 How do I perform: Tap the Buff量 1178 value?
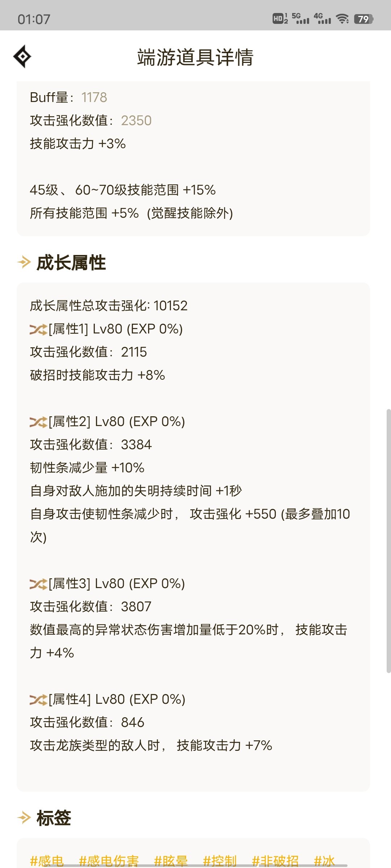(94, 98)
